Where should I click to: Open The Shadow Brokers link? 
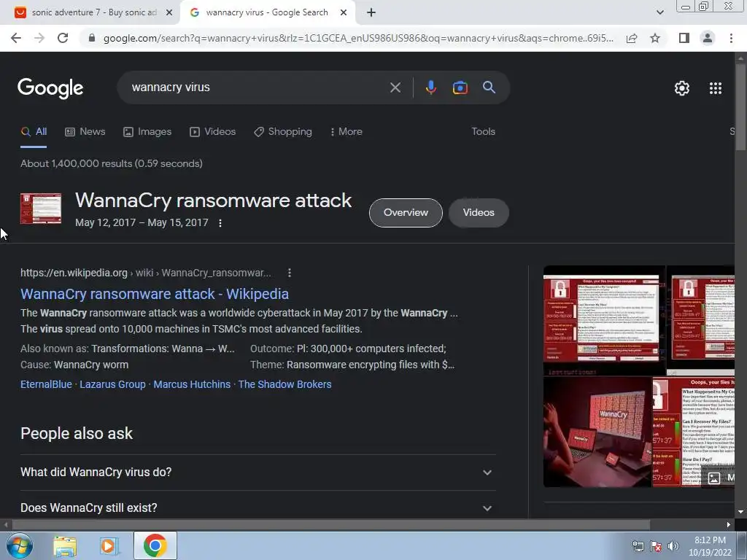[285, 384]
